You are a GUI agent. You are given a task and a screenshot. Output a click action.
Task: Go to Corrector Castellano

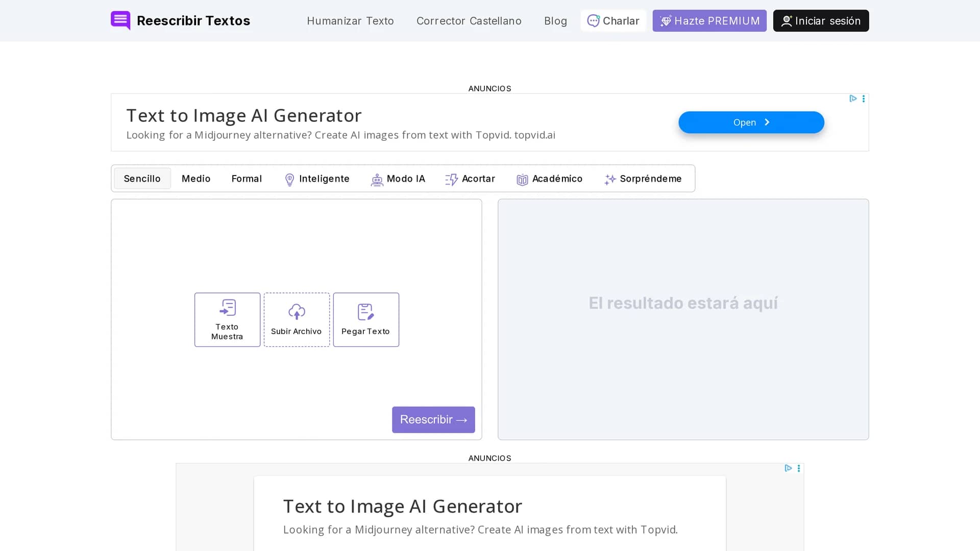coord(469,21)
